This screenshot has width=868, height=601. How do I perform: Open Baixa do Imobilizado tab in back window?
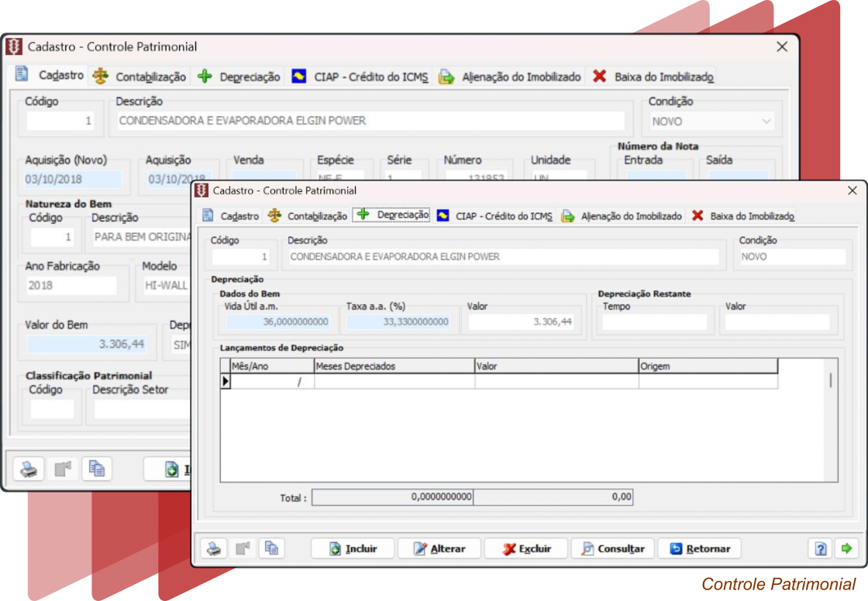[x=653, y=77]
